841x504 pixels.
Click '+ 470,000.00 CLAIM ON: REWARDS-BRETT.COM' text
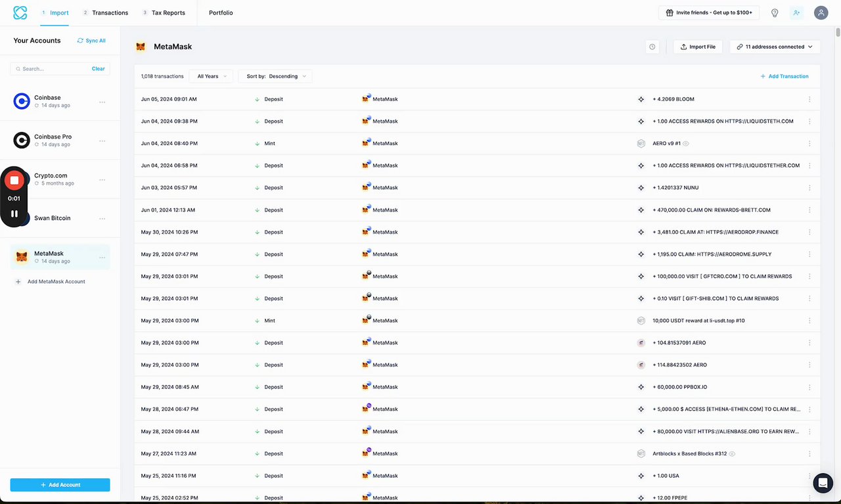click(712, 210)
